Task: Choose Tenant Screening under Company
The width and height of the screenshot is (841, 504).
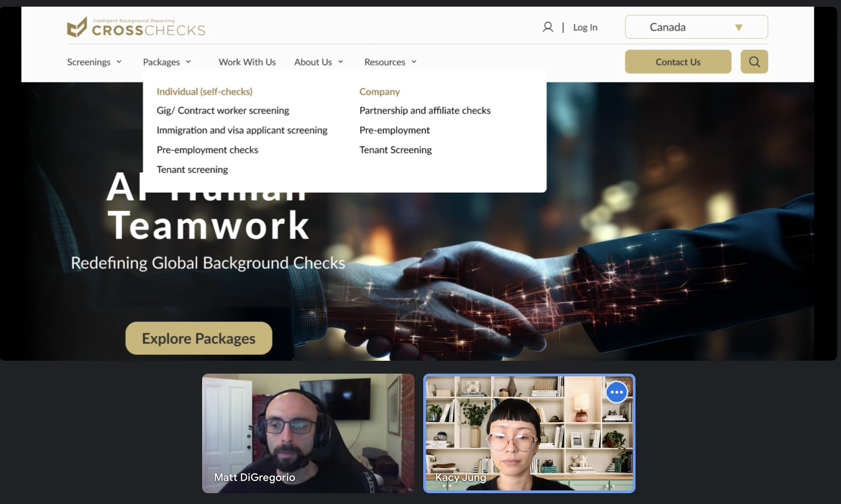Action: pyautogui.click(x=395, y=150)
